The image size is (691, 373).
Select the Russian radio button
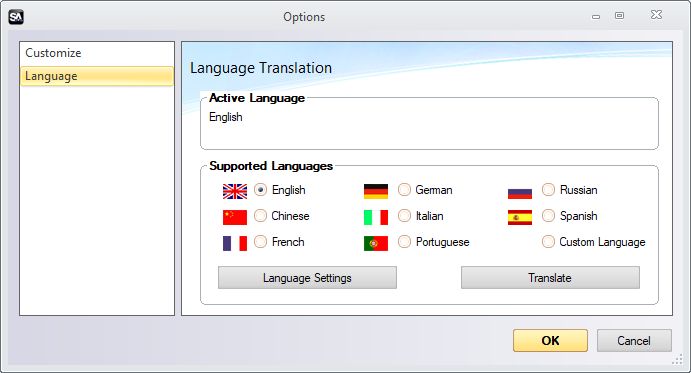click(x=548, y=190)
